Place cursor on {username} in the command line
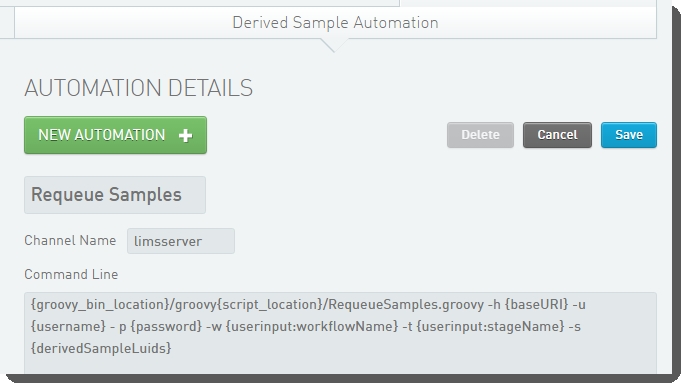687x389 pixels. point(68,327)
